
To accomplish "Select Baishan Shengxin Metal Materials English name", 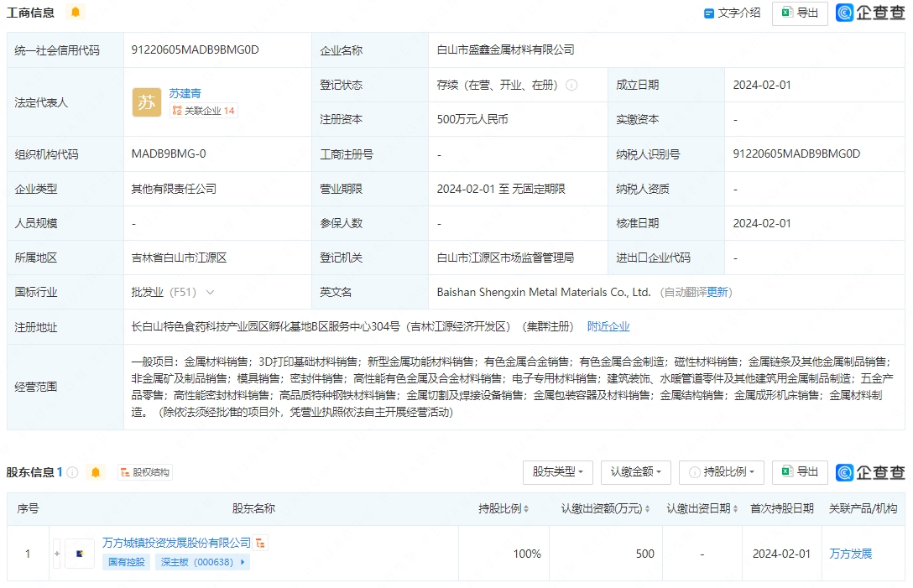I will pyautogui.click(x=543, y=292).
